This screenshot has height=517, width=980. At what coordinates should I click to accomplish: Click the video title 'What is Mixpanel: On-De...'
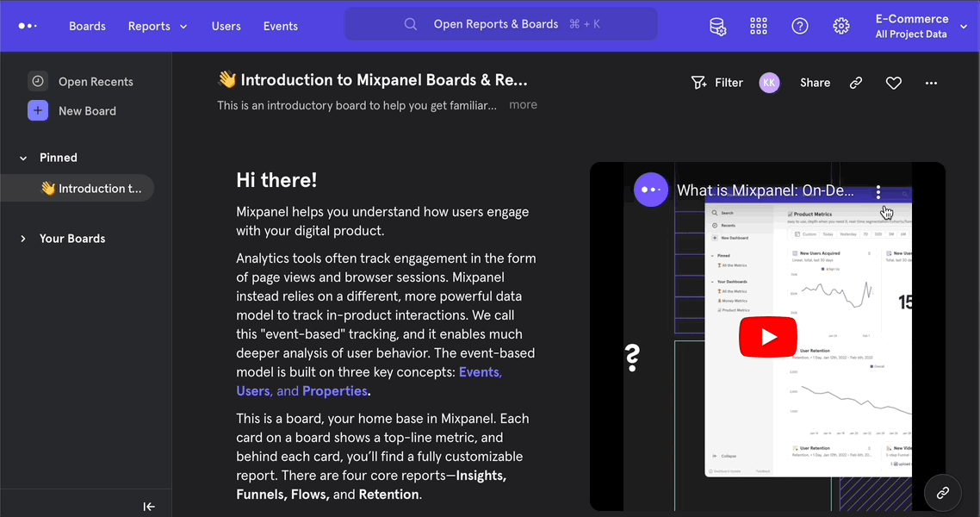coord(766,190)
